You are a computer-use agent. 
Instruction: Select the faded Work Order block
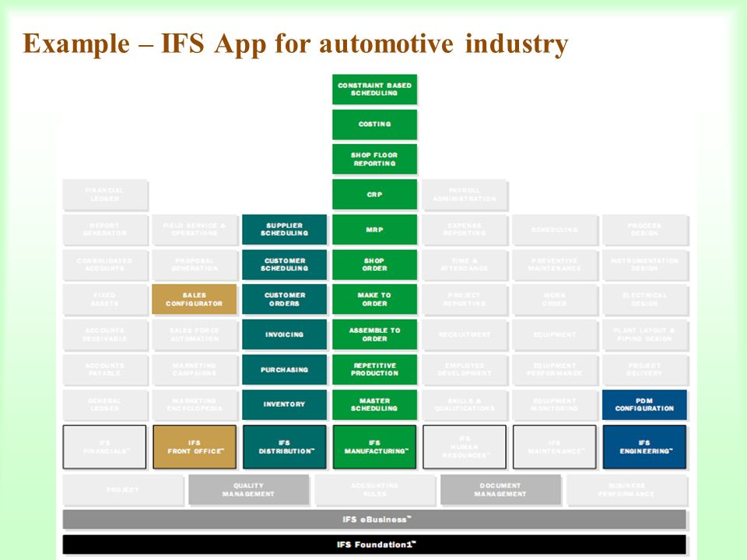tap(555, 299)
